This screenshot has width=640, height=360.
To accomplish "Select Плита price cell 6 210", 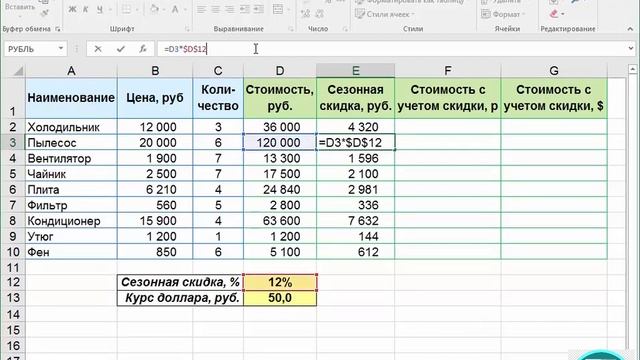I will click(x=155, y=189).
